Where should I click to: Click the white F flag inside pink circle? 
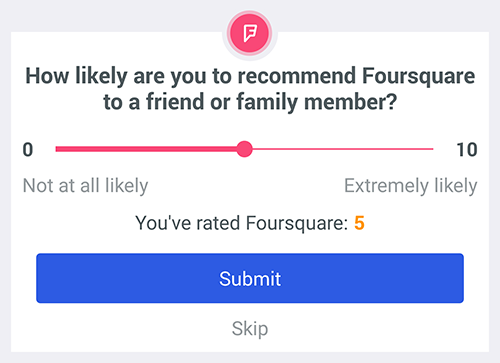250,33
